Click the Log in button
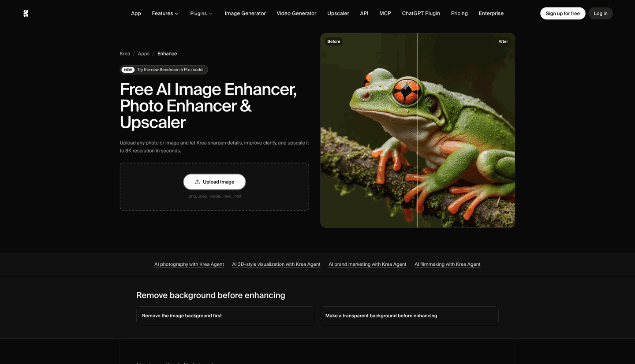The width and height of the screenshot is (635, 364). click(x=601, y=13)
